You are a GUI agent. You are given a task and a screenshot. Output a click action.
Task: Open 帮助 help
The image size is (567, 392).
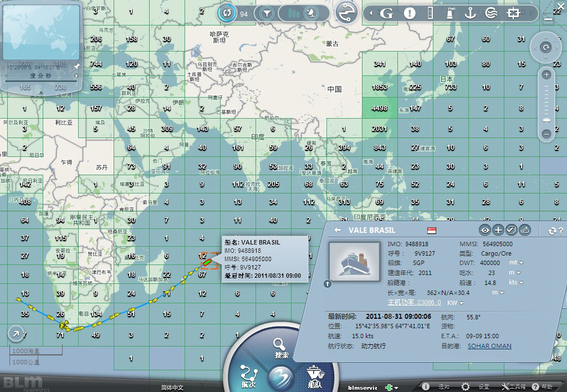(542, 386)
